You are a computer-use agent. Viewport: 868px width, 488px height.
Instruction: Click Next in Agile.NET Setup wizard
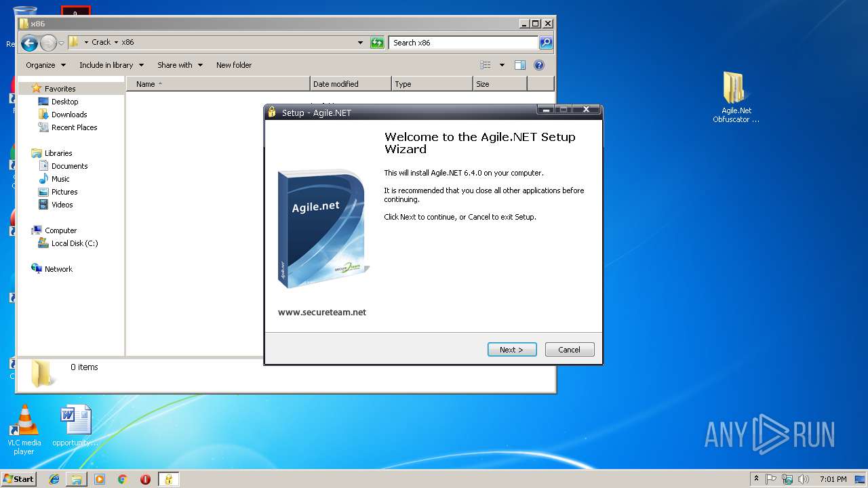(x=512, y=350)
